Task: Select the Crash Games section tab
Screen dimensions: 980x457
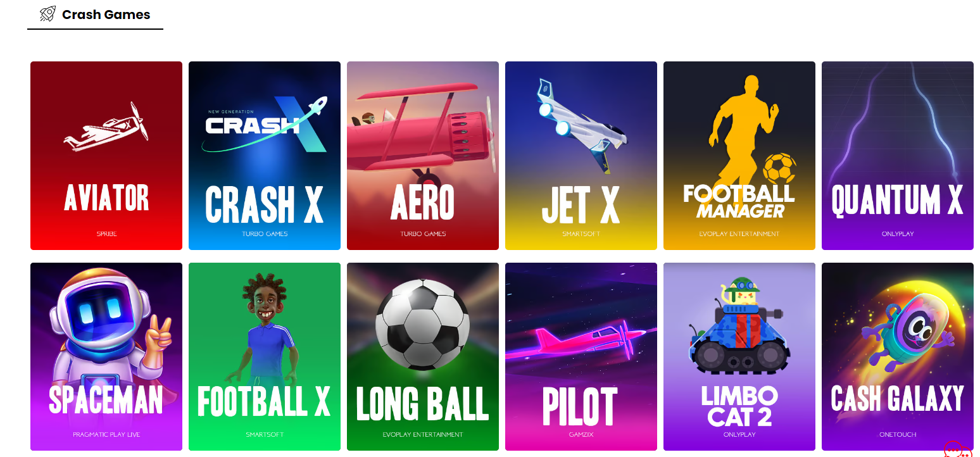Action: click(x=95, y=15)
